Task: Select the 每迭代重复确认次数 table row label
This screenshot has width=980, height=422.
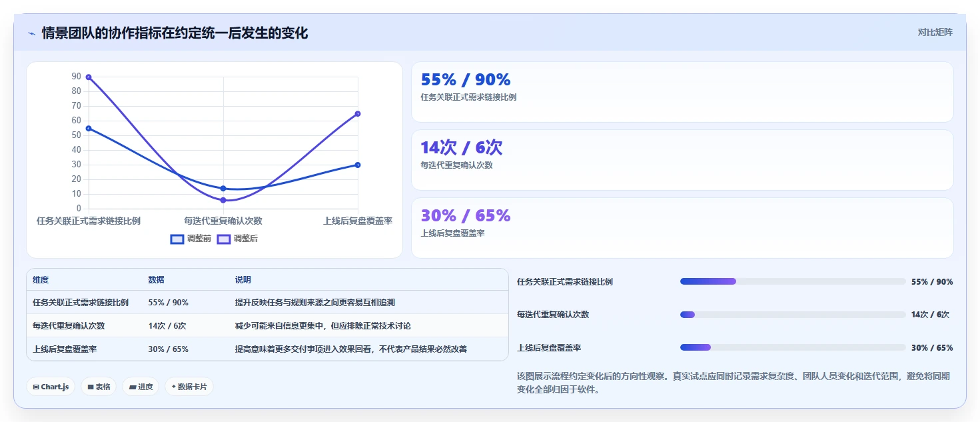Action: tap(69, 326)
